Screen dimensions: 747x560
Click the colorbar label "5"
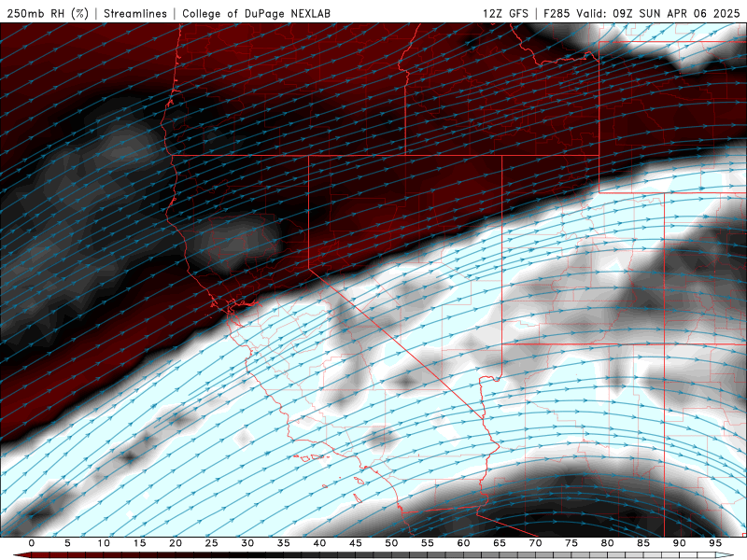(67, 543)
